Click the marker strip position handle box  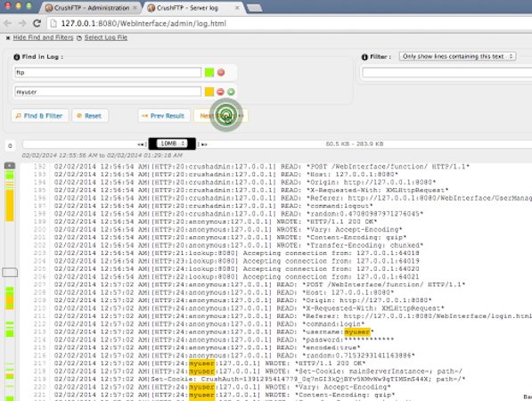(x=10, y=273)
